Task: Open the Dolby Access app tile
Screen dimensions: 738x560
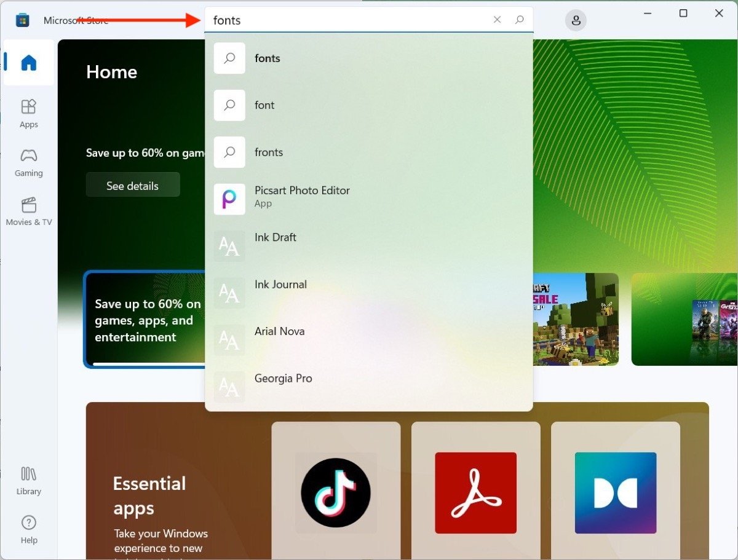Action: point(616,491)
